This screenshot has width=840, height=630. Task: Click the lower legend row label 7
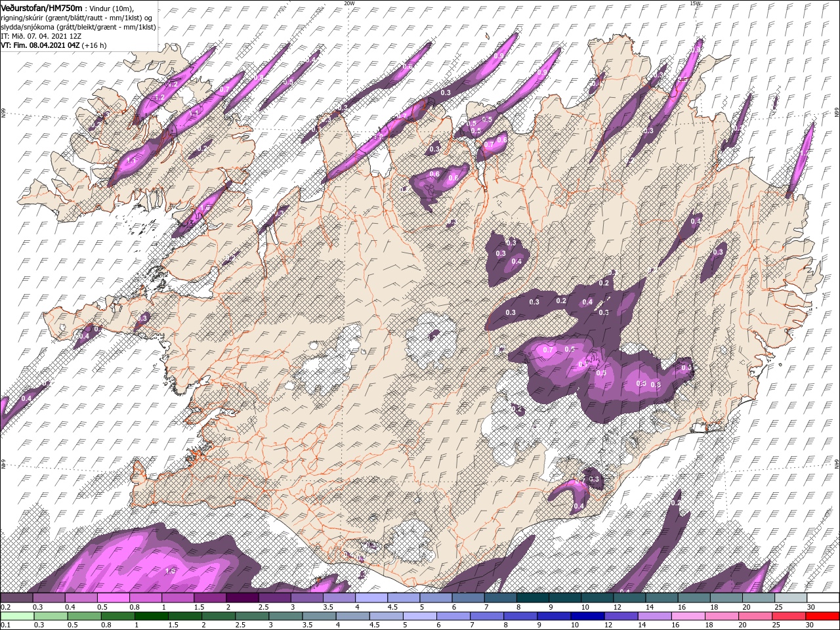pyautogui.click(x=472, y=625)
